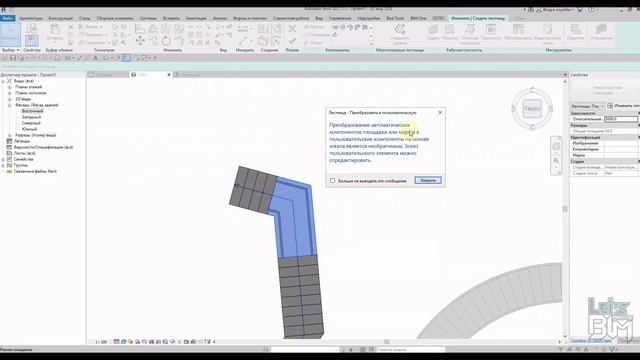
Task: Open the Вставить ribbon tab
Action: pyautogui.click(x=171, y=18)
